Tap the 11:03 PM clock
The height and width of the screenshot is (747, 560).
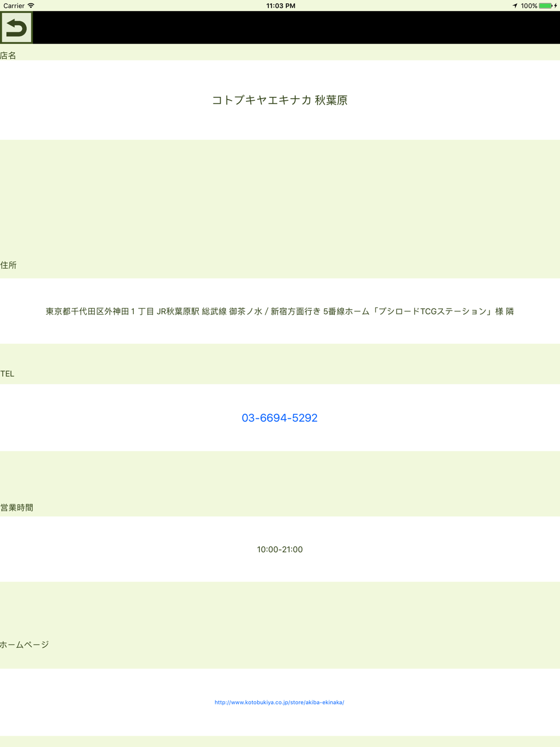click(281, 6)
